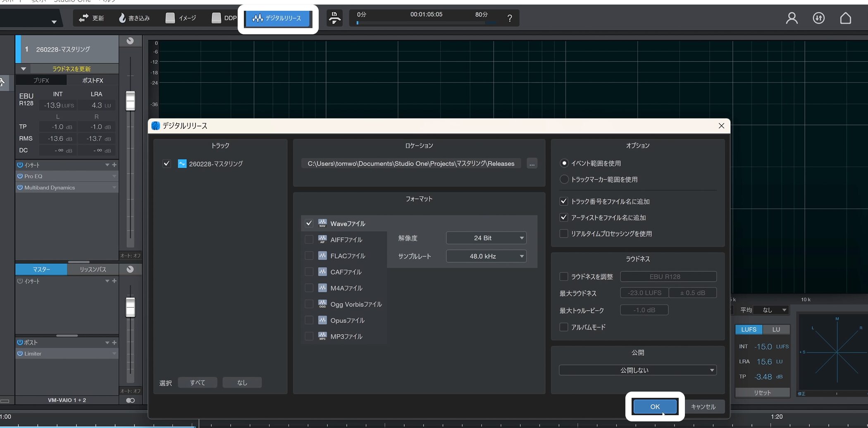Switch to the ポストFX tab

[93, 81]
